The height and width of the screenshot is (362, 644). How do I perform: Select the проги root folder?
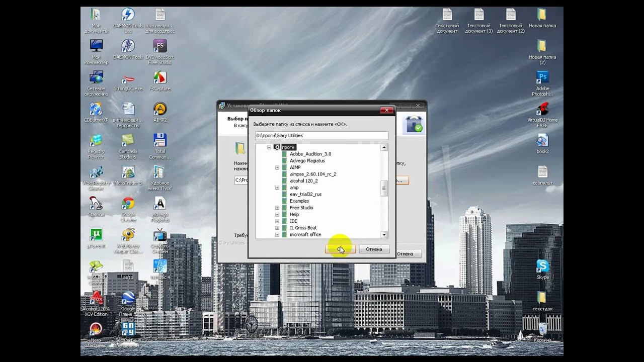click(288, 147)
